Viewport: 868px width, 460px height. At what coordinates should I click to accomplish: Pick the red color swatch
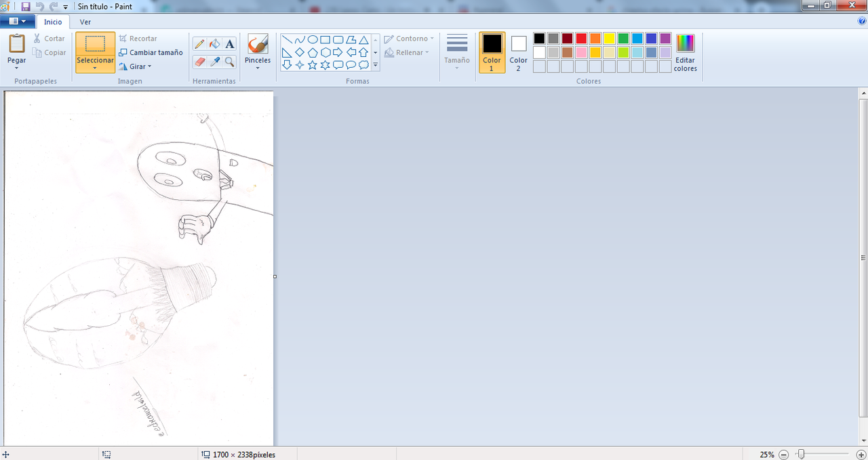pyautogui.click(x=581, y=39)
